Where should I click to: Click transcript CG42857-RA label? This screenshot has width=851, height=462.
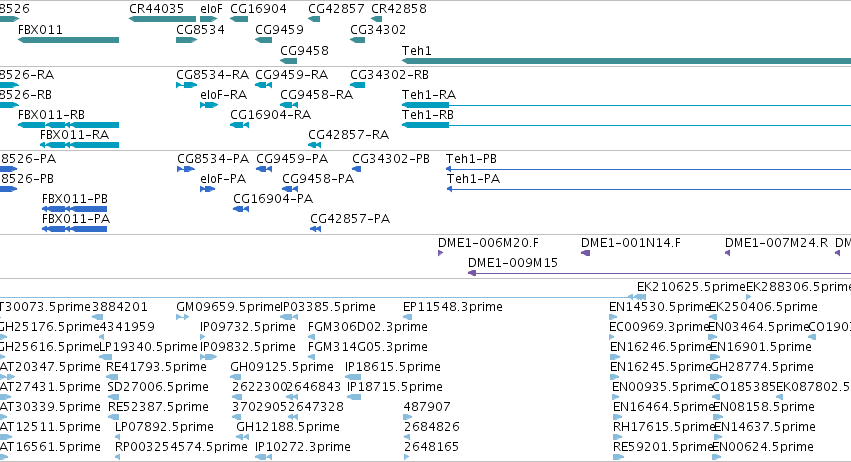tap(348, 135)
